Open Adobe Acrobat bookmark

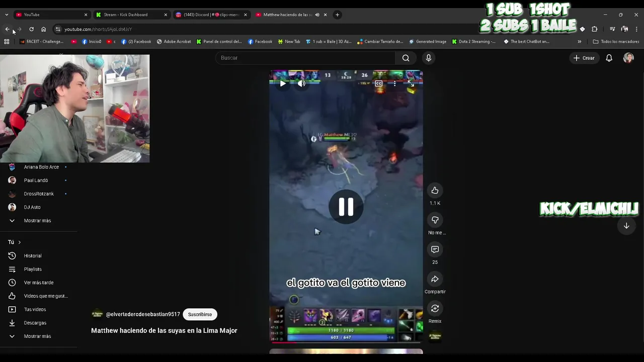pyautogui.click(x=174, y=42)
